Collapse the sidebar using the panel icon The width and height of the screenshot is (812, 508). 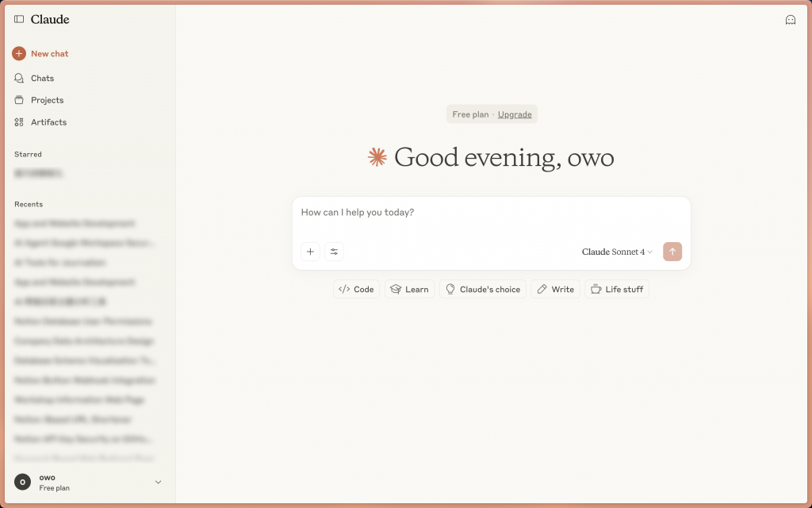pos(19,19)
